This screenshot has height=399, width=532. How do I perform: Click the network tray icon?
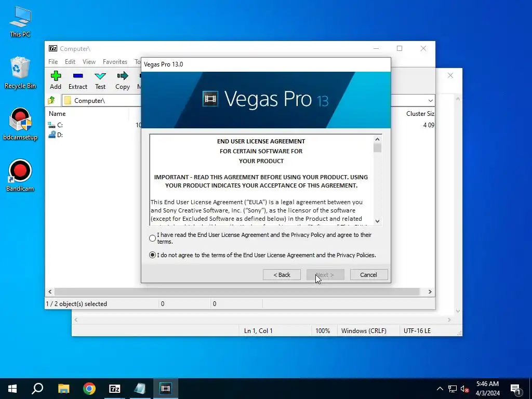453,389
